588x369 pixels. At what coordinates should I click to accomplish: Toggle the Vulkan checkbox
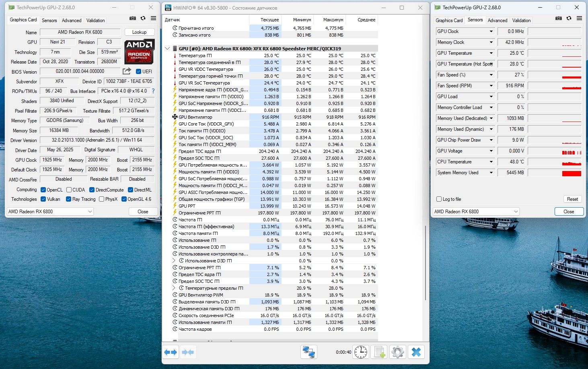pos(43,199)
